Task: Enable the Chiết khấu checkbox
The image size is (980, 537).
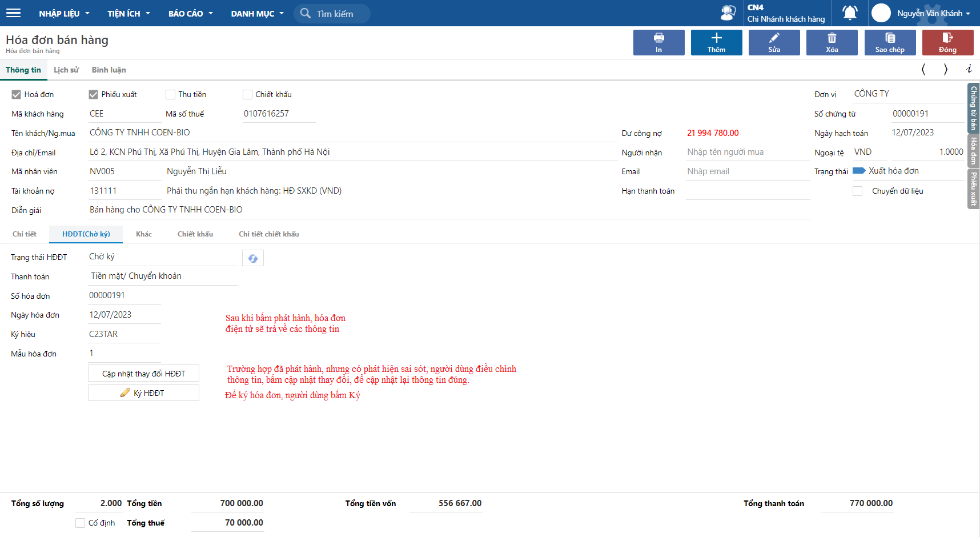Action: point(247,95)
